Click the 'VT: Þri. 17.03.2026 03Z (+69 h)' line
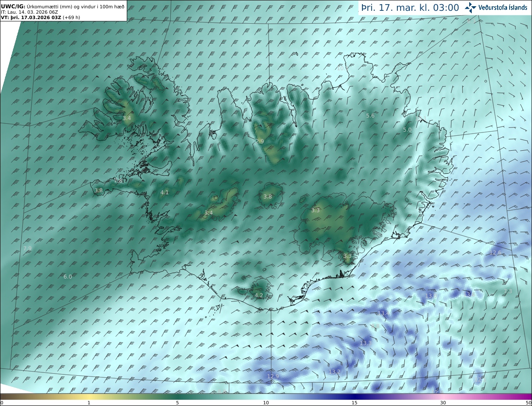 click(40, 17)
